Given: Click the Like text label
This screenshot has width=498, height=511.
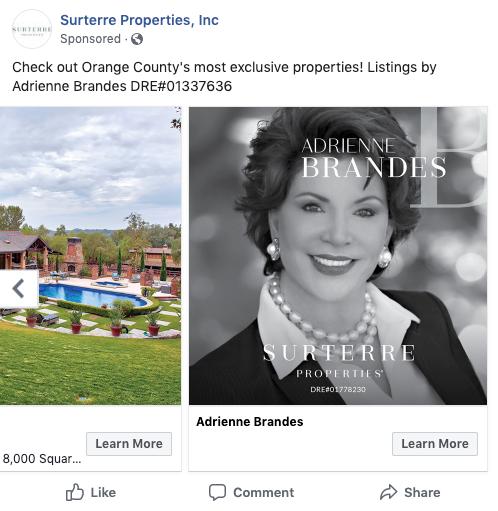Looking at the screenshot, I should point(103,493).
